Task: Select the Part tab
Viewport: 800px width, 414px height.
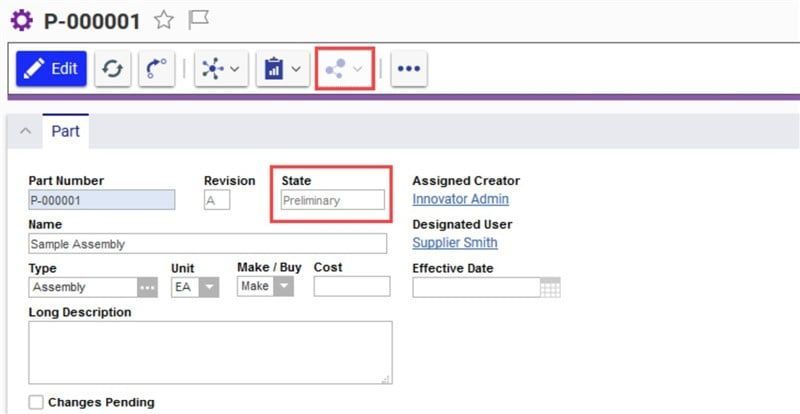Action: pos(65,132)
